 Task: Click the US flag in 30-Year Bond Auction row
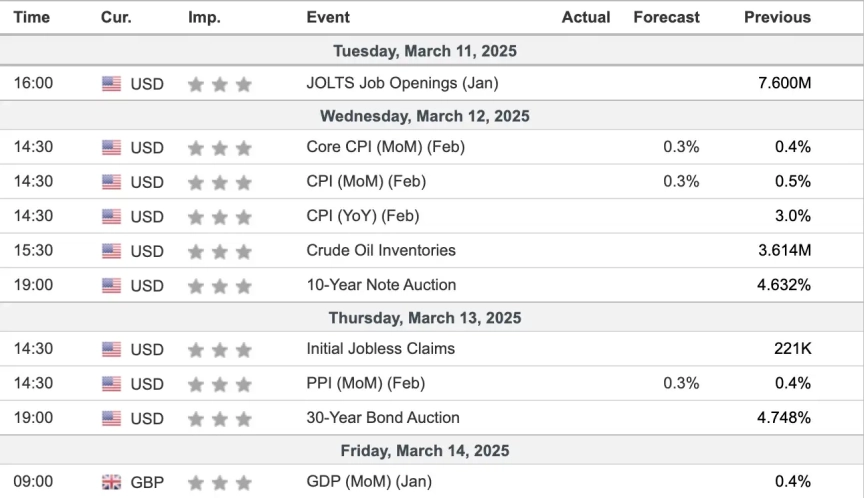point(111,418)
